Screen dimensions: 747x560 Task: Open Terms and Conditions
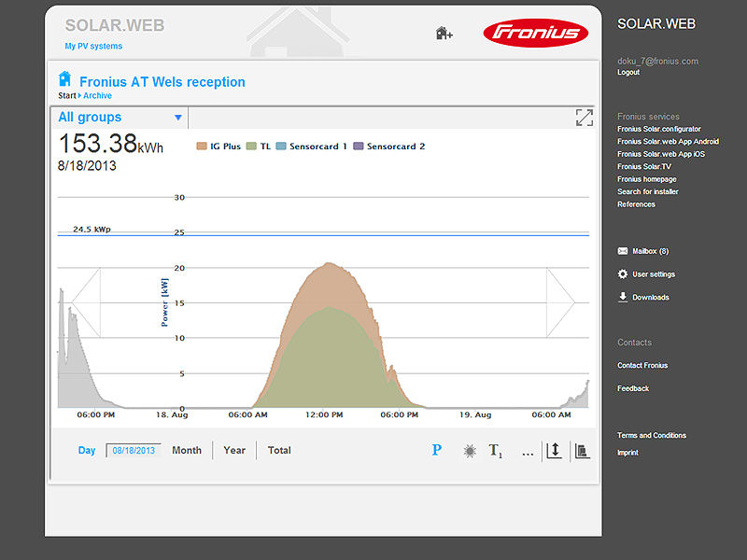click(652, 435)
